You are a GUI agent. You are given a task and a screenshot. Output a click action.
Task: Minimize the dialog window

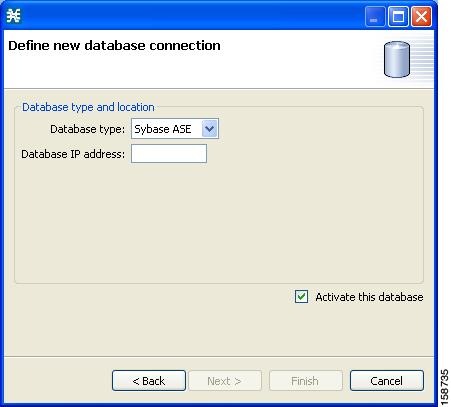click(x=375, y=16)
